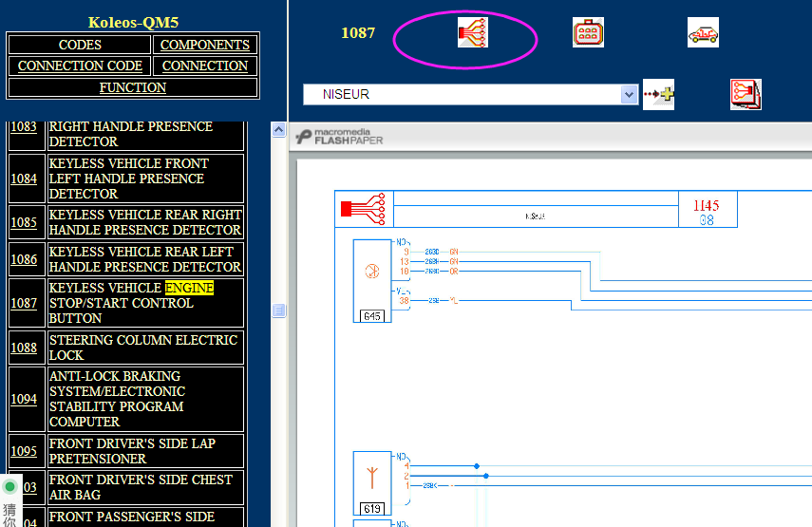Open component code 1094 link
This screenshot has height=527, width=812.
point(24,399)
